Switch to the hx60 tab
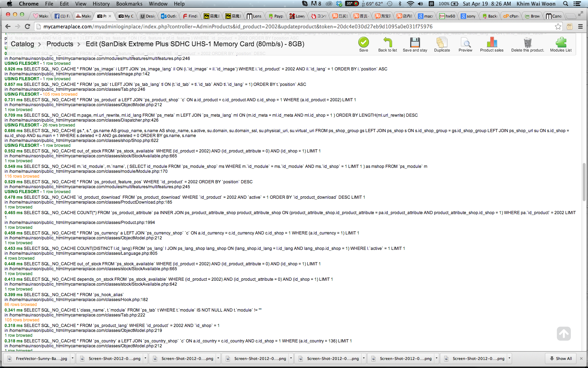 click(447, 16)
